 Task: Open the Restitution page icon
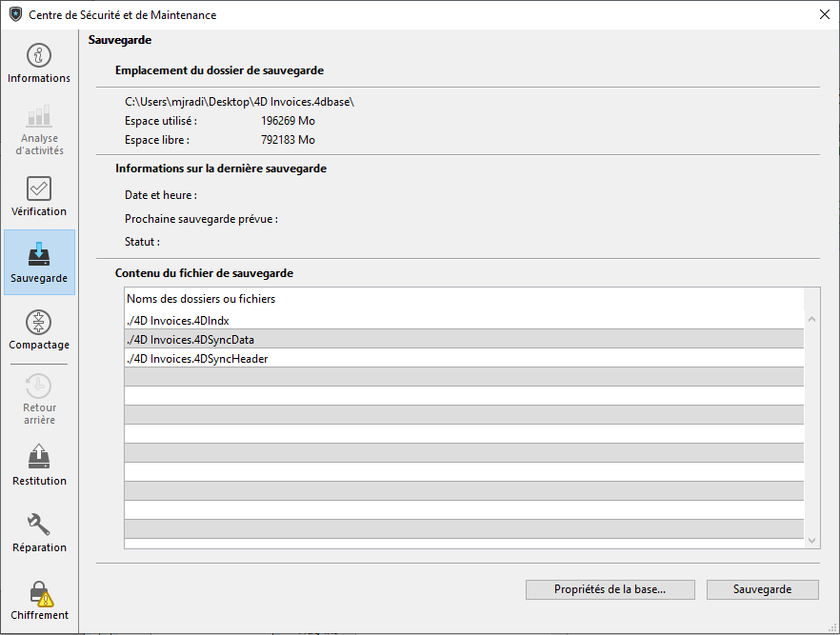(39, 457)
